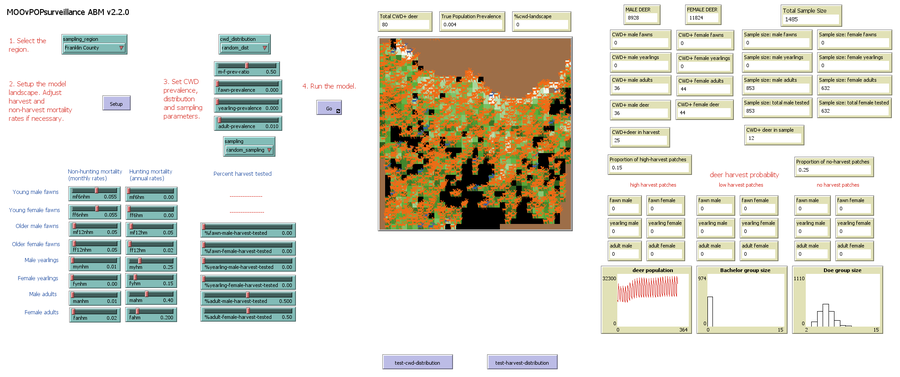Adjust the %fawn-male-harvest-tested slider
This screenshot has width=900, height=377.
click(247, 230)
